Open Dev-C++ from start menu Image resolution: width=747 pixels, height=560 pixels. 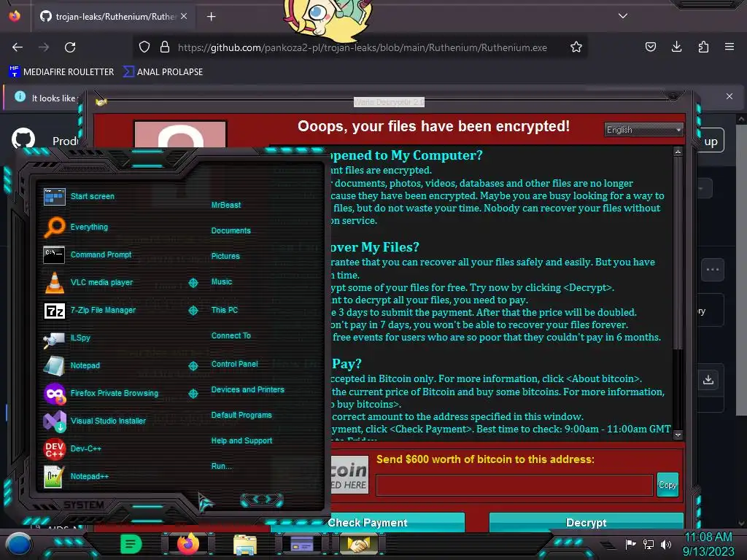coord(72,448)
